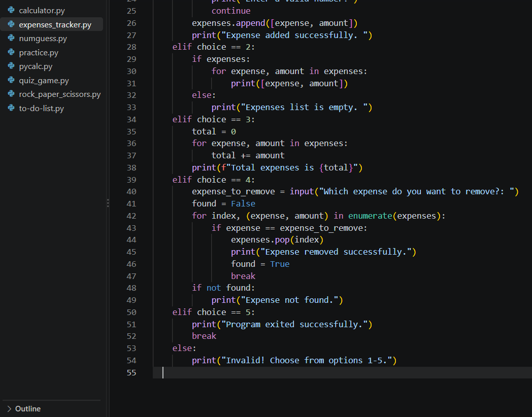
Task: Click 'else:' on line 53
Action: coord(184,349)
